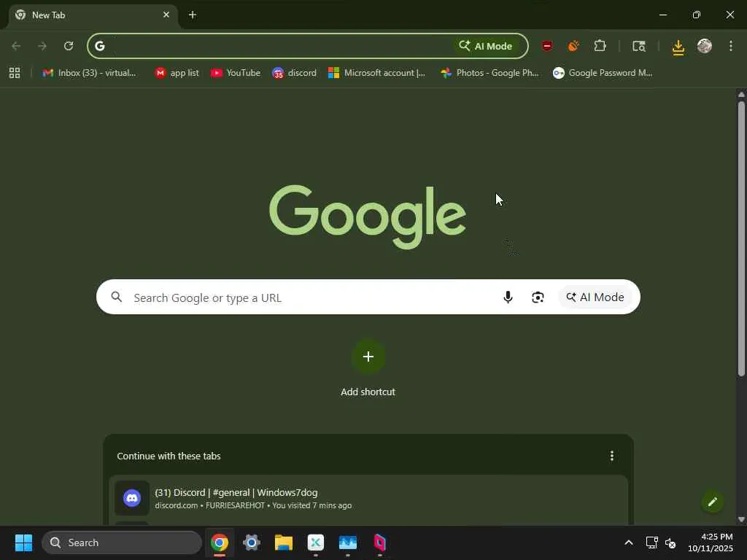The height and width of the screenshot is (560, 747).
Task: Click the magnifier icon in search box
Action: click(117, 297)
